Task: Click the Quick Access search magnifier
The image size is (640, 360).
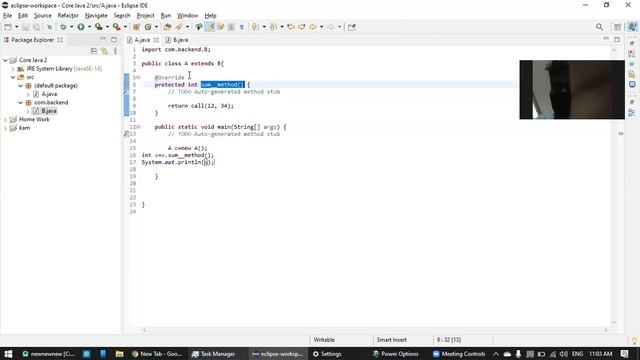Action: (599, 27)
